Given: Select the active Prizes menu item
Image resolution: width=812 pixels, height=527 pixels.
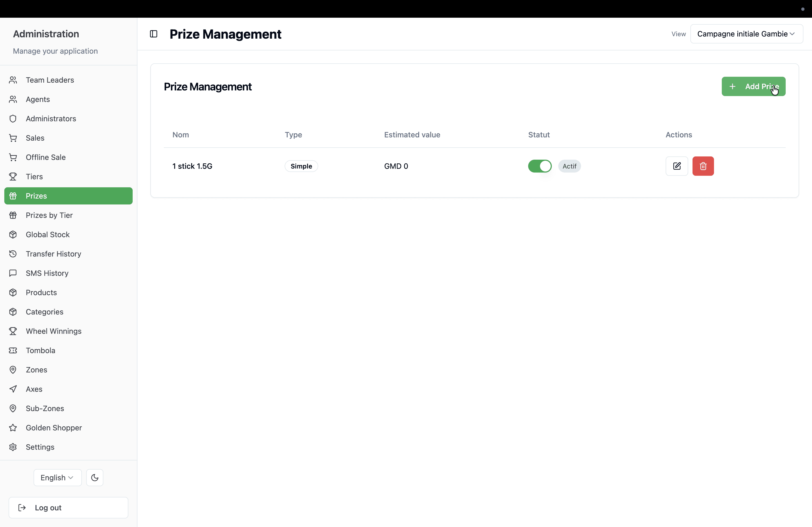Looking at the screenshot, I should (68, 196).
